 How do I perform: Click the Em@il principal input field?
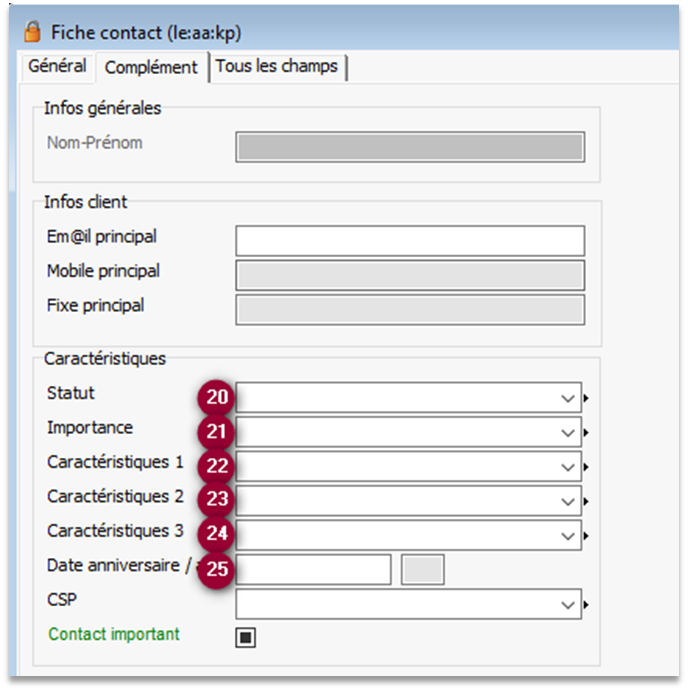pos(410,241)
